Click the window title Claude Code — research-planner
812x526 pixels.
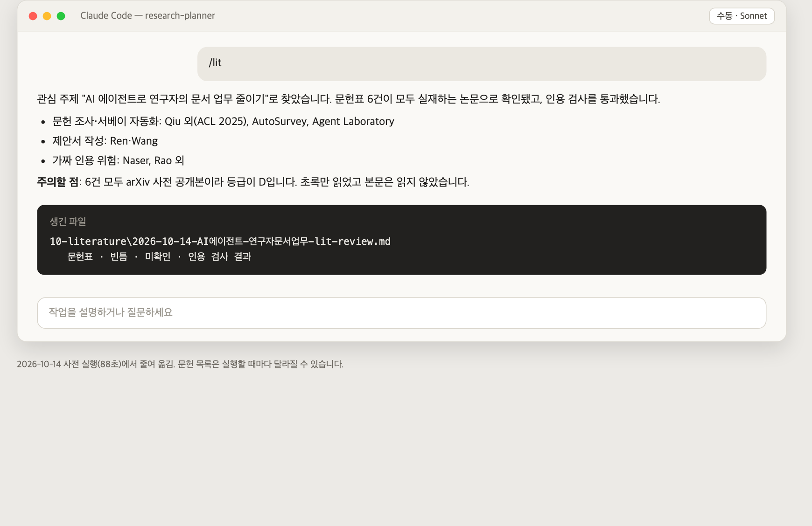point(147,16)
